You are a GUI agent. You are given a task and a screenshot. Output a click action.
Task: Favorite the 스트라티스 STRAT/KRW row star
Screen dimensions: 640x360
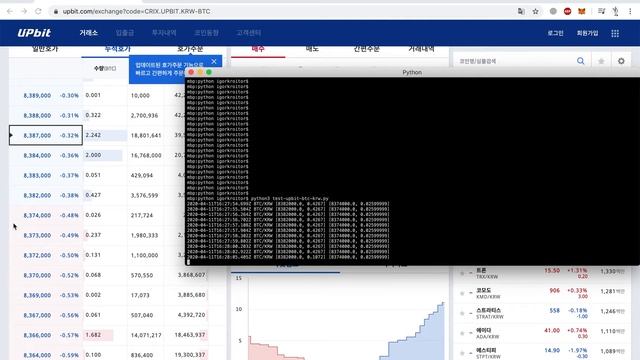click(462, 313)
